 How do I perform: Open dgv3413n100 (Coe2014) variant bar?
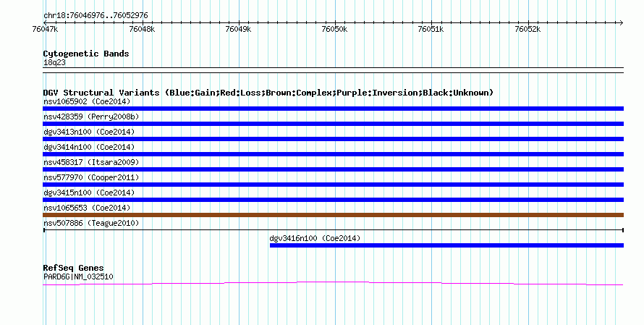(x=333, y=139)
